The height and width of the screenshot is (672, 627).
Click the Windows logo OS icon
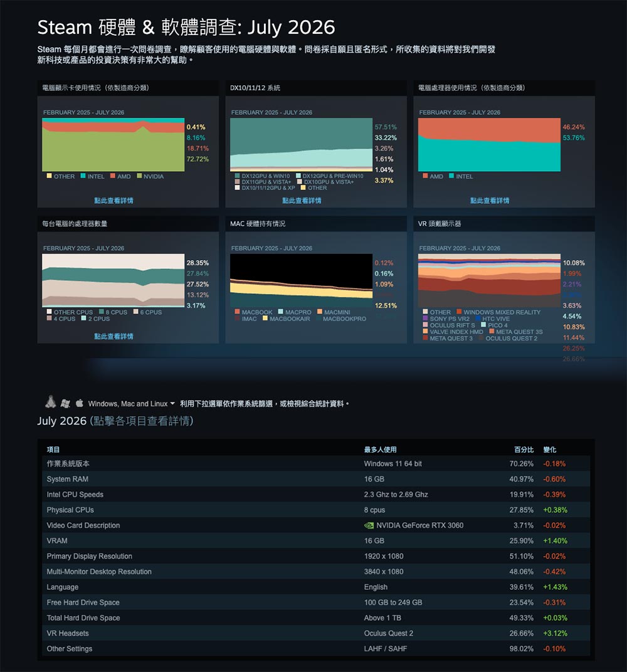[65, 403]
